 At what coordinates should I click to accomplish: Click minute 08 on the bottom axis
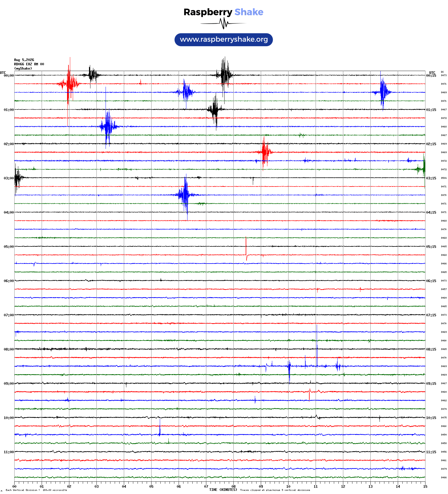point(233,487)
